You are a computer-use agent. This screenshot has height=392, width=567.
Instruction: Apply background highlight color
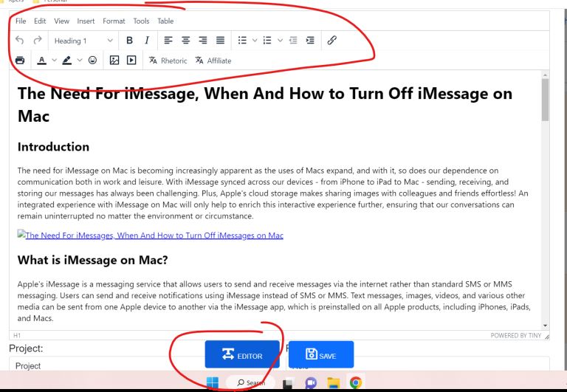pos(67,61)
